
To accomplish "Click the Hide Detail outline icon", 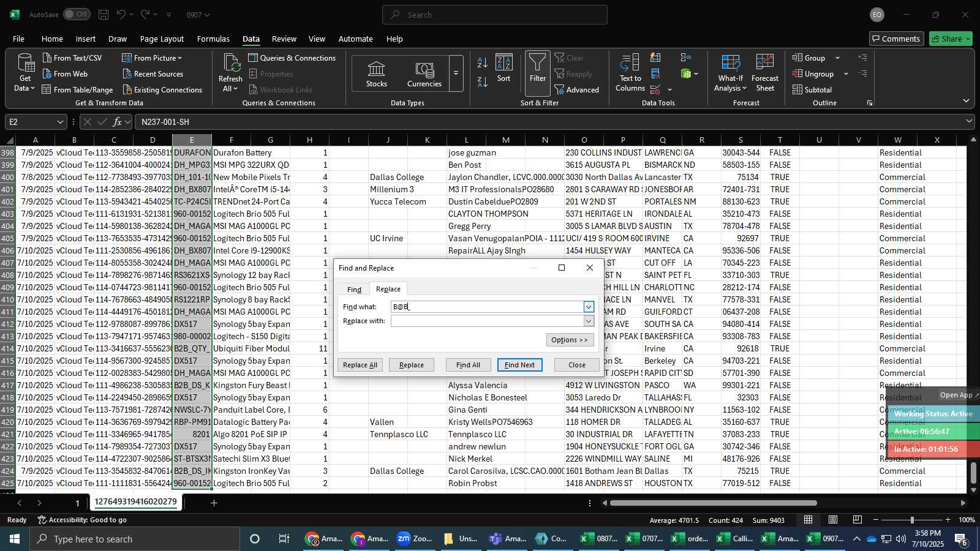I will point(862,73).
